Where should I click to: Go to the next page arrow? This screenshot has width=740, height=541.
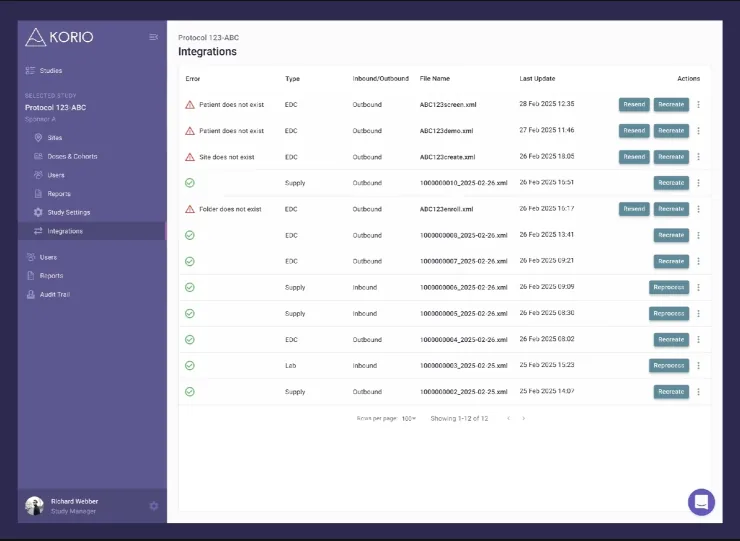[x=523, y=418]
